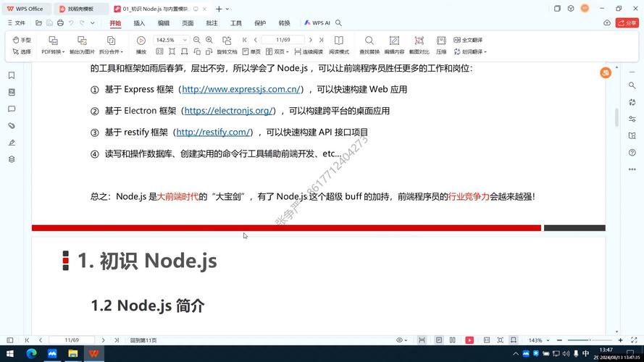Toggle two page layout in status bar
Viewport: 644px width, 362px height.
[453, 340]
